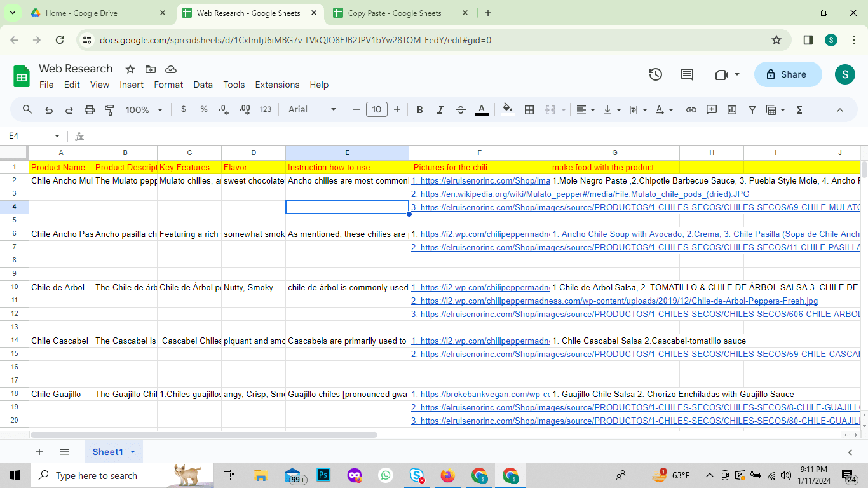This screenshot has width=868, height=488.
Task: Open more number formats 123 menu
Action: (266, 109)
